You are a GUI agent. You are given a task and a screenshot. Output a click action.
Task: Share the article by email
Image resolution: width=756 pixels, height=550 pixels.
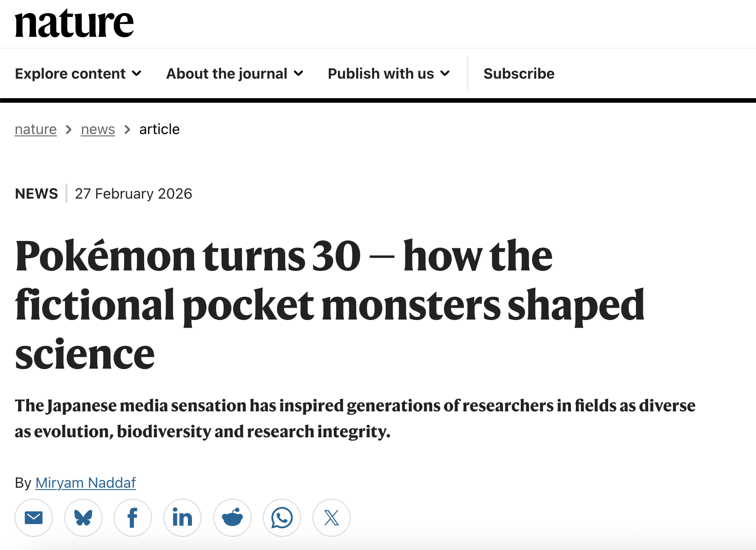(34, 518)
